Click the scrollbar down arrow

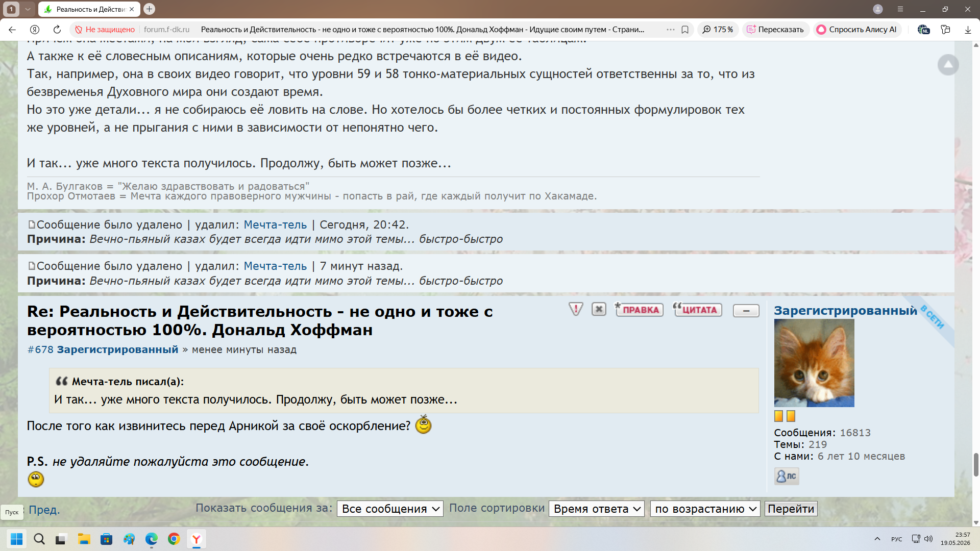976,522
